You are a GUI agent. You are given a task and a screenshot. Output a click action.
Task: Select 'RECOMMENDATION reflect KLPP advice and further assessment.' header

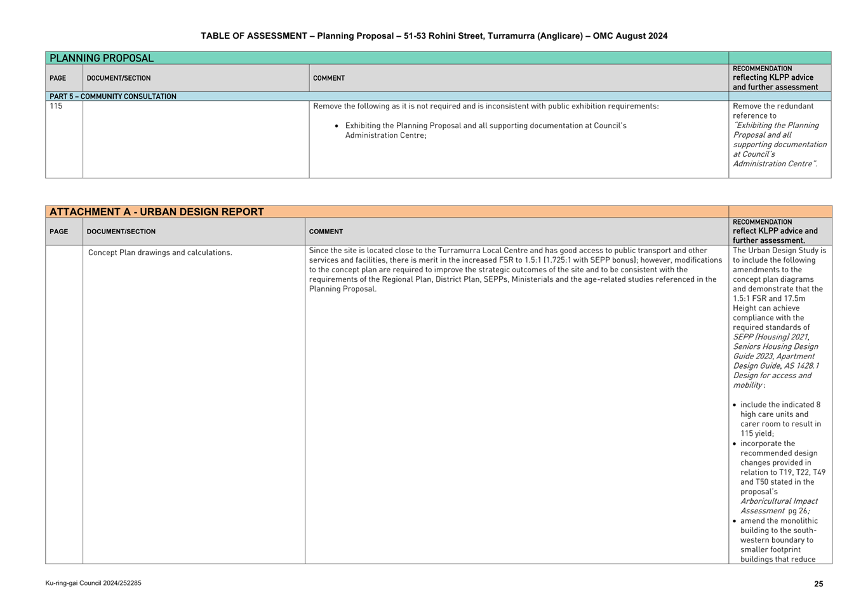pyautogui.click(x=775, y=232)
